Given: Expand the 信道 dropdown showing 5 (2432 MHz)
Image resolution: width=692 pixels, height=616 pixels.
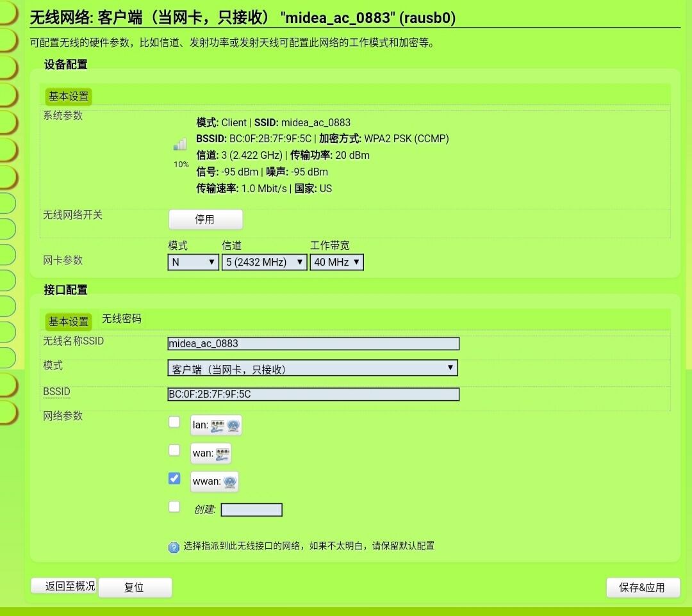Looking at the screenshot, I should [264, 263].
